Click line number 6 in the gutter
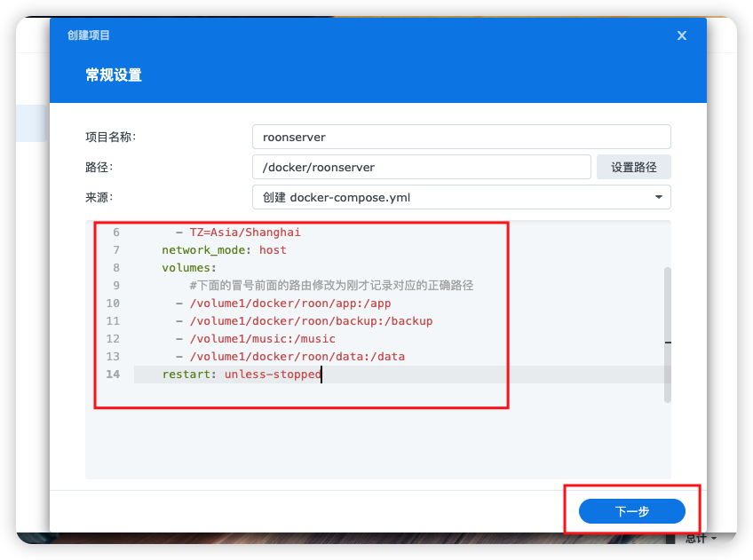This screenshot has height=560, width=753. pyautogui.click(x=115, y=233)
